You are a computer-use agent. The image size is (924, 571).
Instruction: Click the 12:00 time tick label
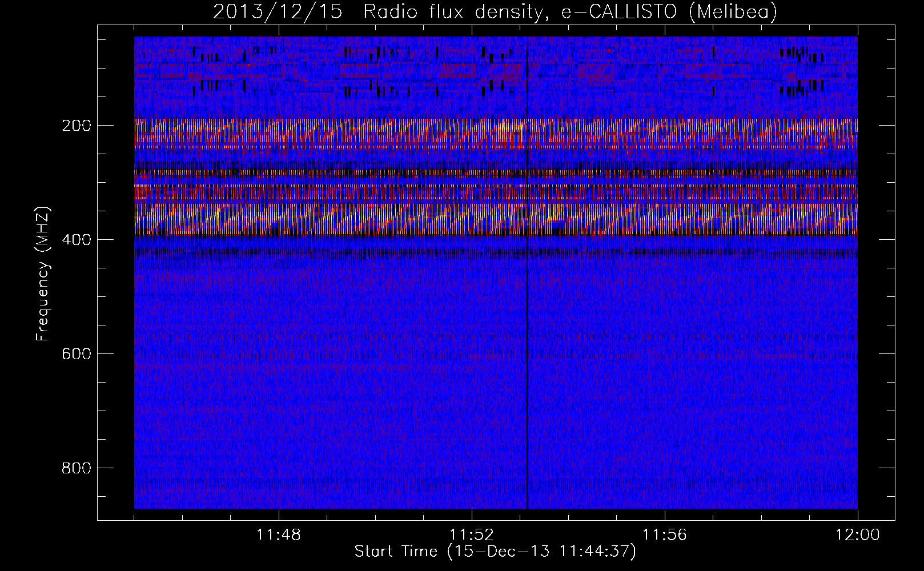pyautogui.click(x=858, y=535)
